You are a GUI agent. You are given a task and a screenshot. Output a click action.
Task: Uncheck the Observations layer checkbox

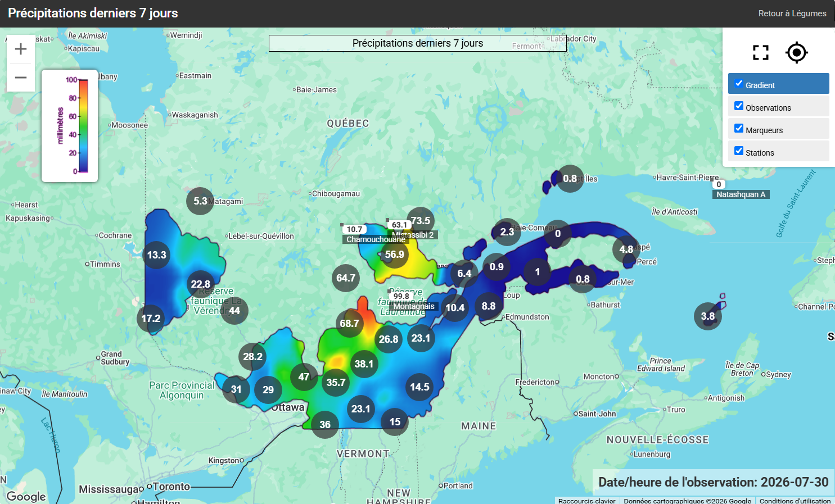[739, 106]
